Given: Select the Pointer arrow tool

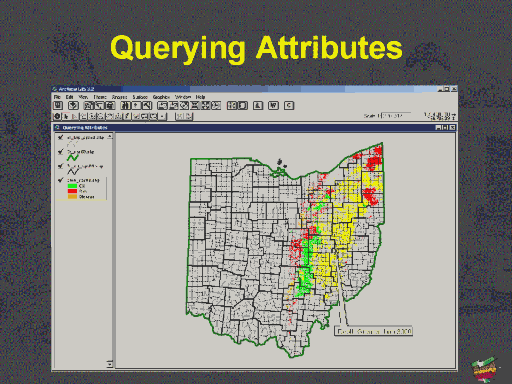Looking at the screenshot, I should coord(66,116).
